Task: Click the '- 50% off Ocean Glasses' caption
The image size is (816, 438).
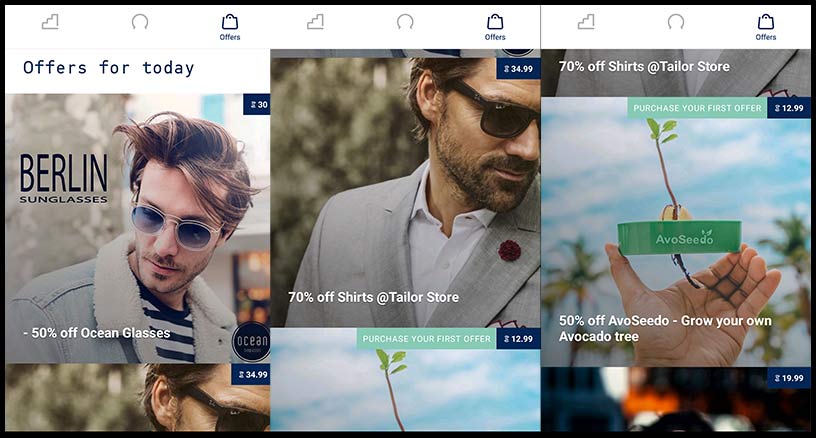Action: (97, 333)
